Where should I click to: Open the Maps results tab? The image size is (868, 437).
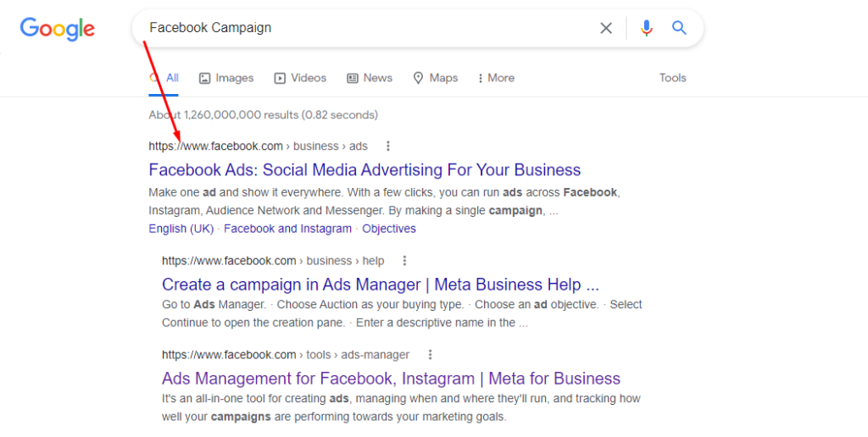pos(435,78)
